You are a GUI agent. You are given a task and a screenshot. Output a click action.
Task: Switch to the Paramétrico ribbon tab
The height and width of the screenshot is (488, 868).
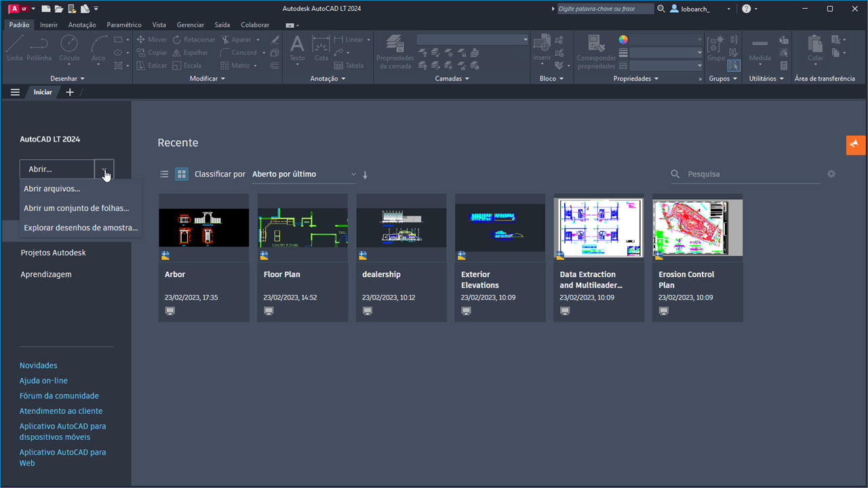click(124, 25)
